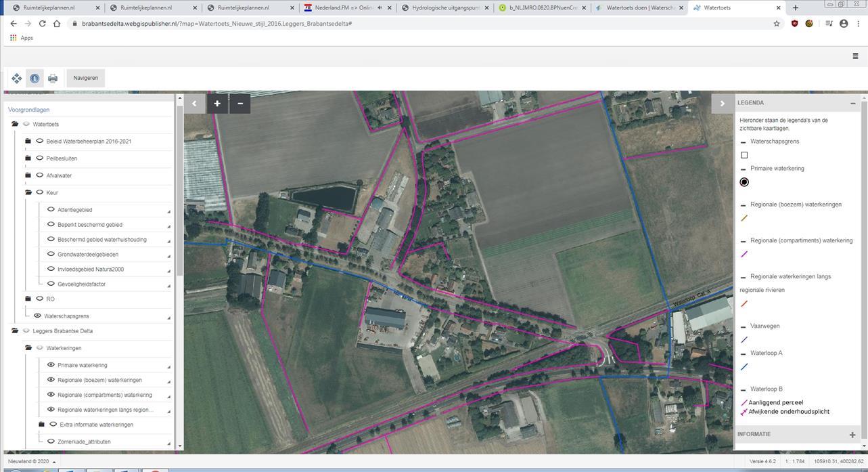Collapse the Waterkeringen folder
The image size is (868, 472).
(x=28, y=348)
